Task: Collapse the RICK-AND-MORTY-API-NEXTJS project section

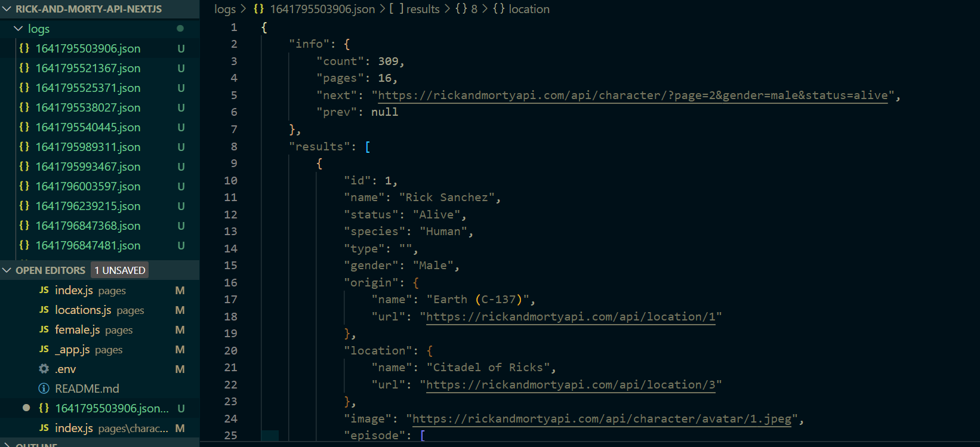Action: (x=7, y=9)
